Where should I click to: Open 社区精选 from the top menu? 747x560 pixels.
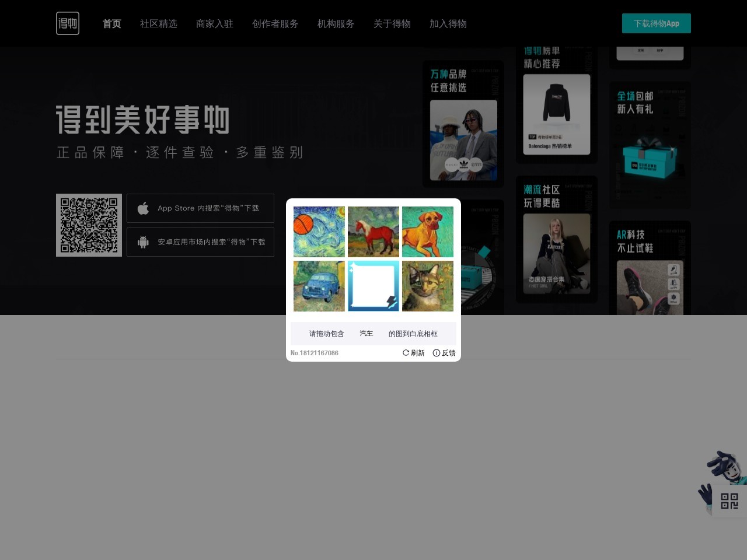click(x=158, y=24)
